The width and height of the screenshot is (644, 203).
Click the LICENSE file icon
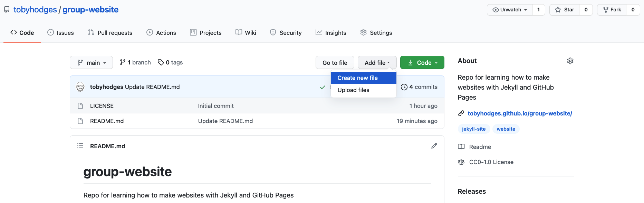point(80,106)
